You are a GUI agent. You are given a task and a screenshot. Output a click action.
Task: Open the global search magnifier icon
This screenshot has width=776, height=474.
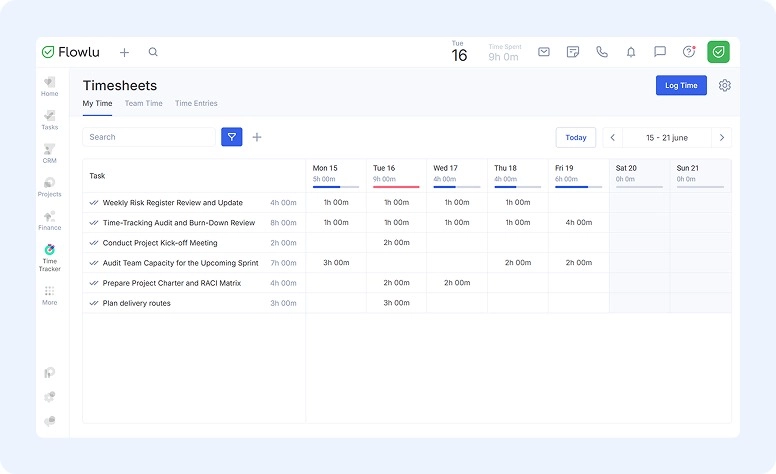click(x=153, y=51)
